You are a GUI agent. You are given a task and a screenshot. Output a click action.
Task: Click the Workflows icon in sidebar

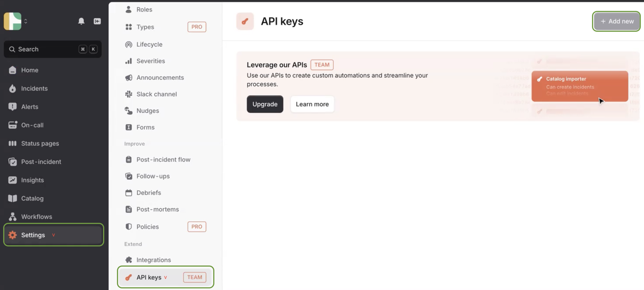[12, 216]
